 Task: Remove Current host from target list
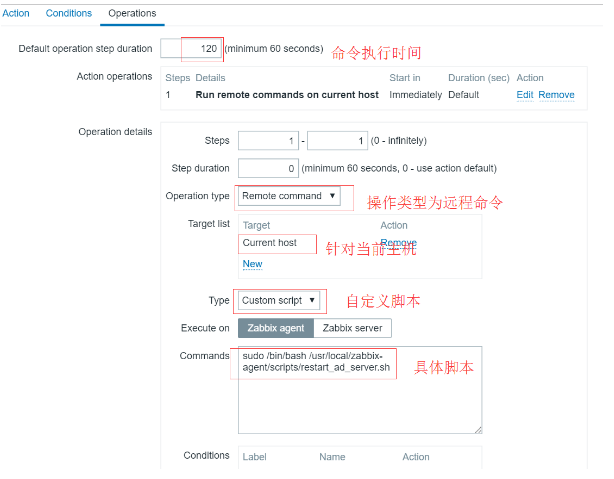point(398,242)
